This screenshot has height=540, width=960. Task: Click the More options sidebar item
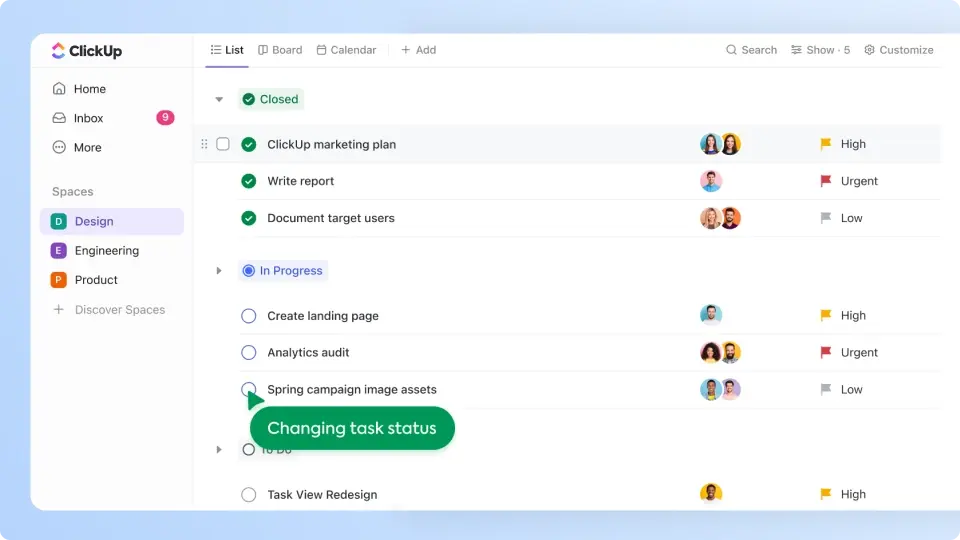click(87, 147)
